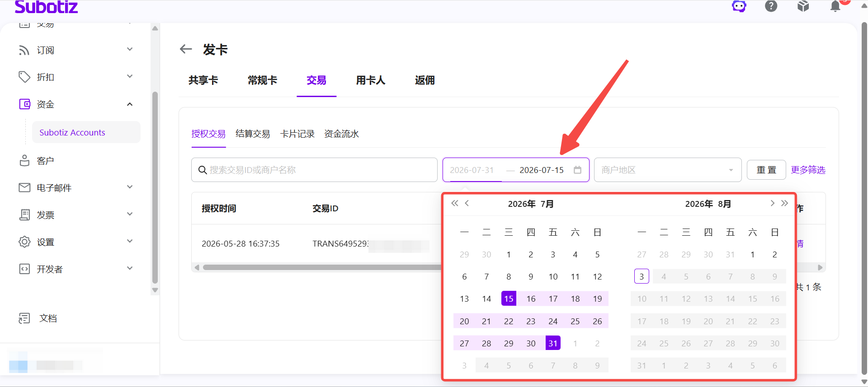
Task: Click the 授权时间 column header
Action: 219,208
